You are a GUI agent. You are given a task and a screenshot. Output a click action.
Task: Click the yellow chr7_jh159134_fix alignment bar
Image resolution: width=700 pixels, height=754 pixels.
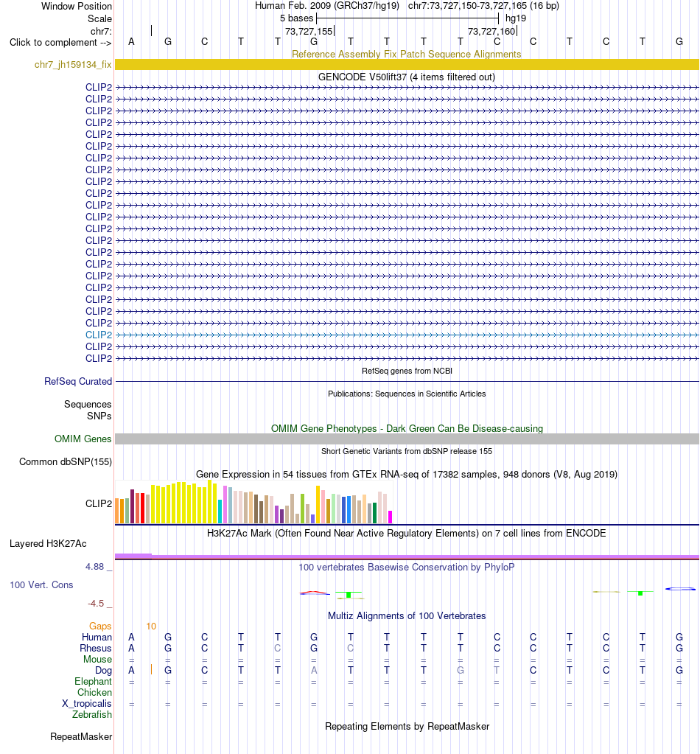(407, 64)
